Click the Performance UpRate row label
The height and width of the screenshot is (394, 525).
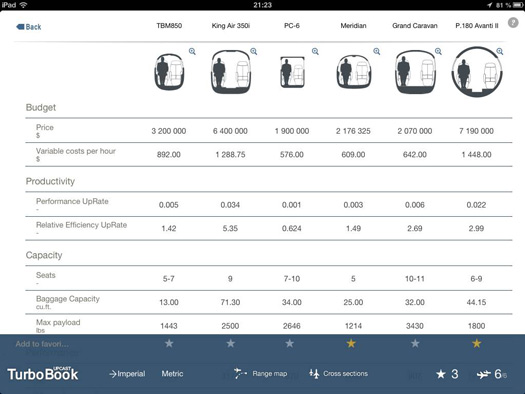(72, 201)
